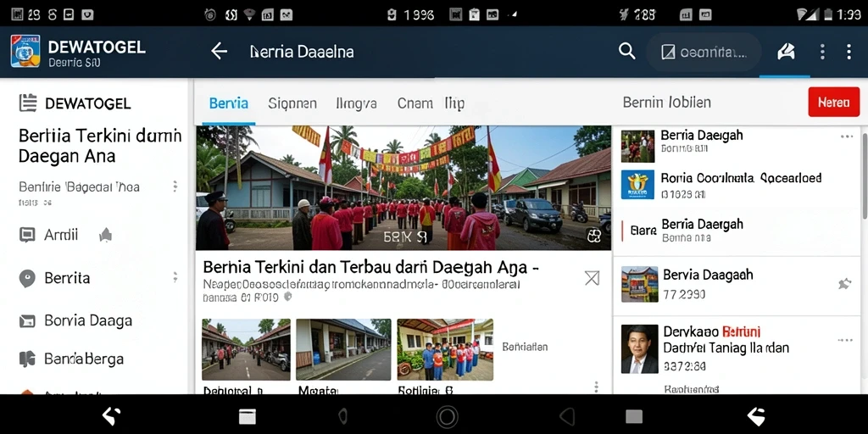Open the rightmost three-dot overflow menu
The height and width of the screenshot is (434, 868).
pos(849,52)
